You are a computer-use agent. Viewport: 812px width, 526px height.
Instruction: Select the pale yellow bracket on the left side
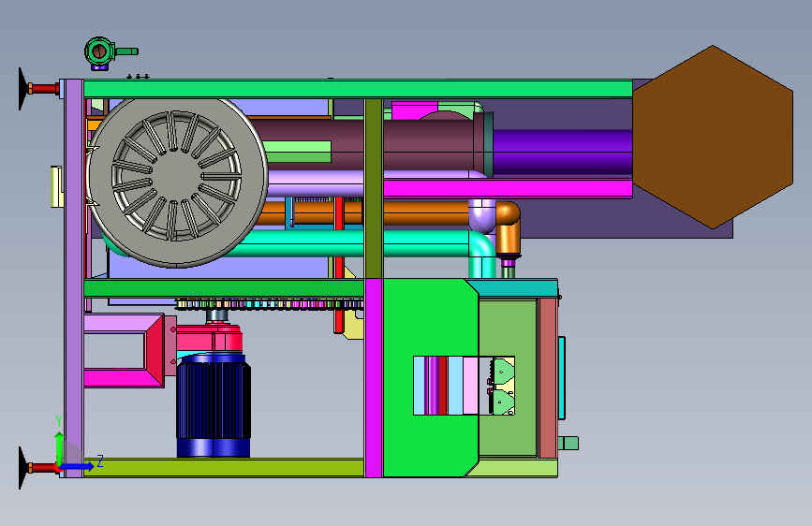click(56, 187)
